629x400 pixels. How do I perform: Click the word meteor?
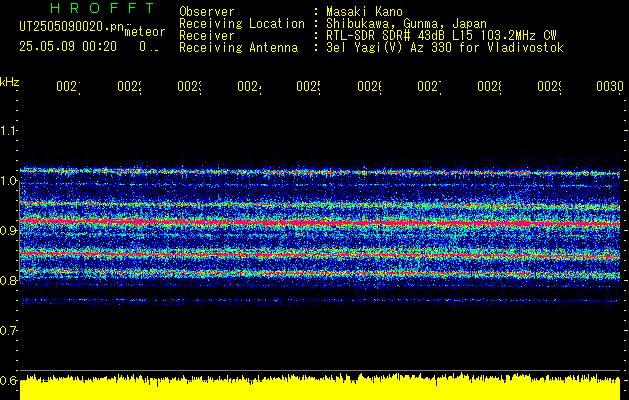click(145, 32)
